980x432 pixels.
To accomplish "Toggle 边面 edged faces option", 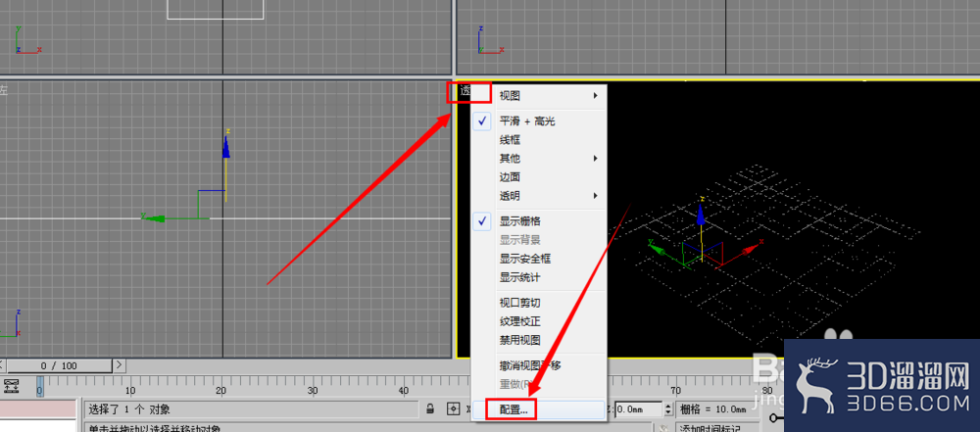I will [539, 177].
